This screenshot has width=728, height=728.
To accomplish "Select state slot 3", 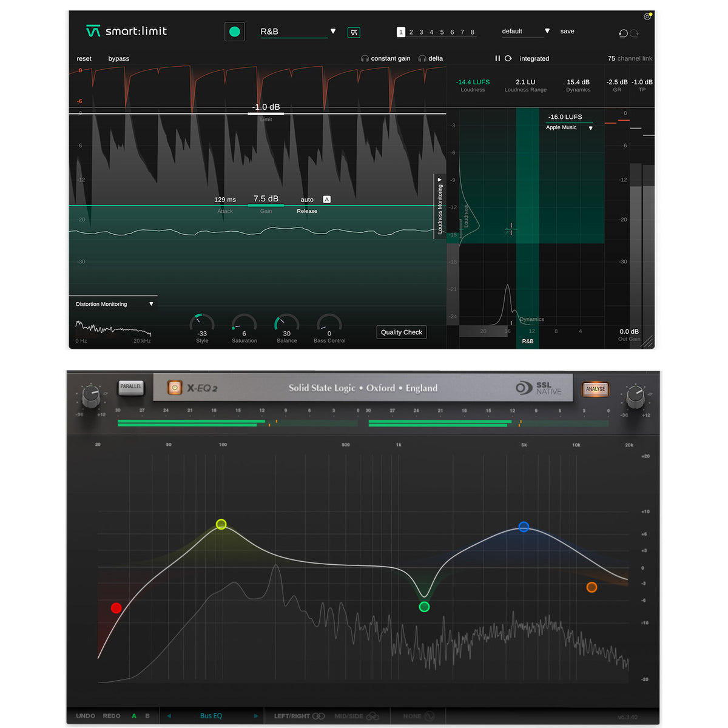I will 422,32.
